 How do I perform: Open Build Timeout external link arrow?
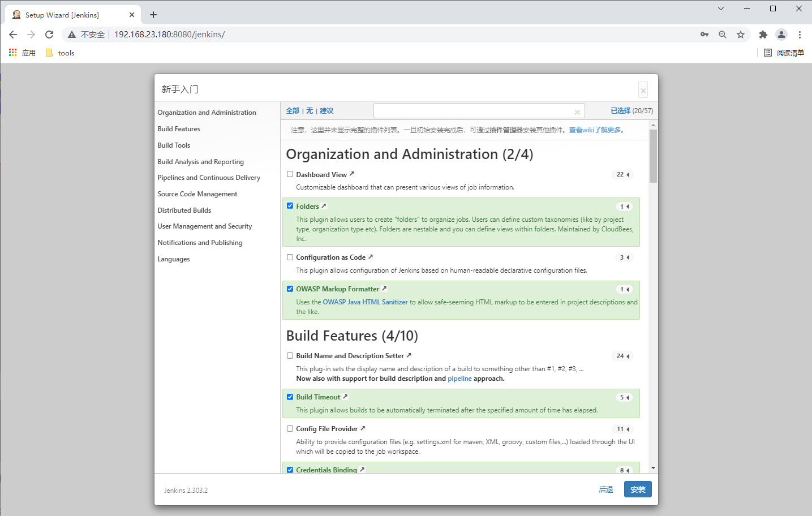tap(345, 397)
